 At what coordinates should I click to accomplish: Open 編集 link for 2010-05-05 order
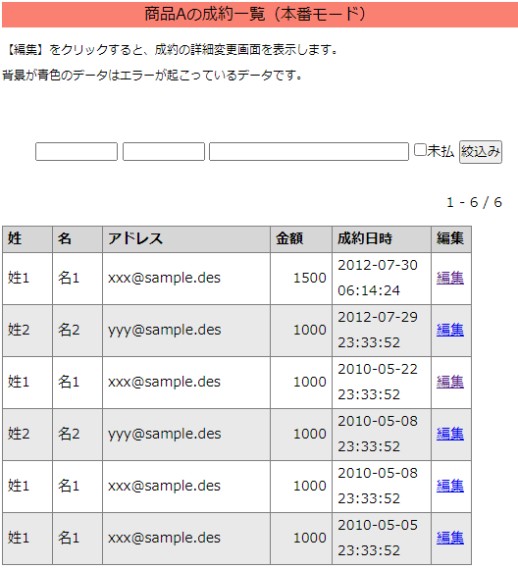pos(450,538)
